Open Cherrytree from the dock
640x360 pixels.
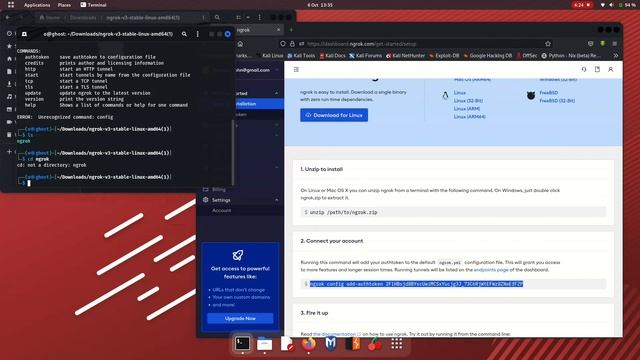[375, 344]
